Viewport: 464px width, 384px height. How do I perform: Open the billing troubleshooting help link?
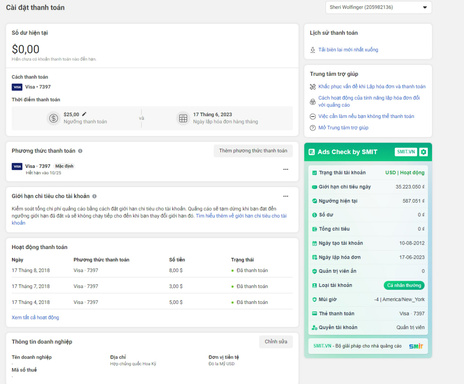pyautogui.click(x=372, y=87)
